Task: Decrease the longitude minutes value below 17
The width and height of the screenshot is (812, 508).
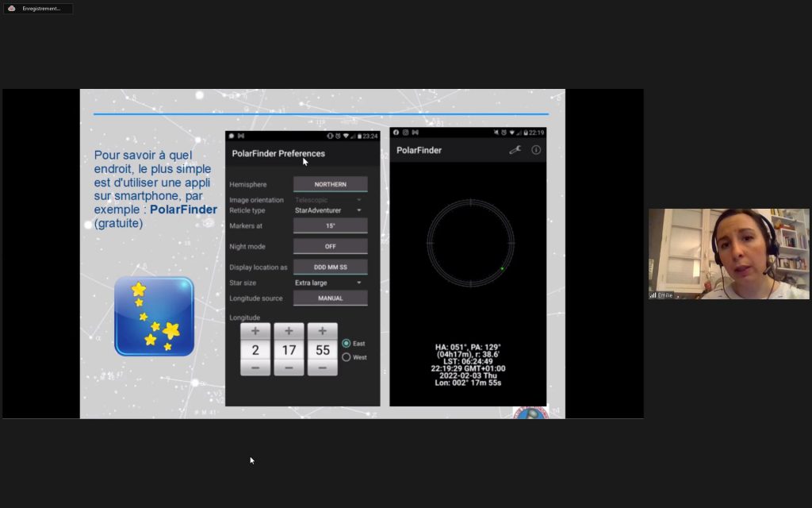Action: (x=289, y=368)
